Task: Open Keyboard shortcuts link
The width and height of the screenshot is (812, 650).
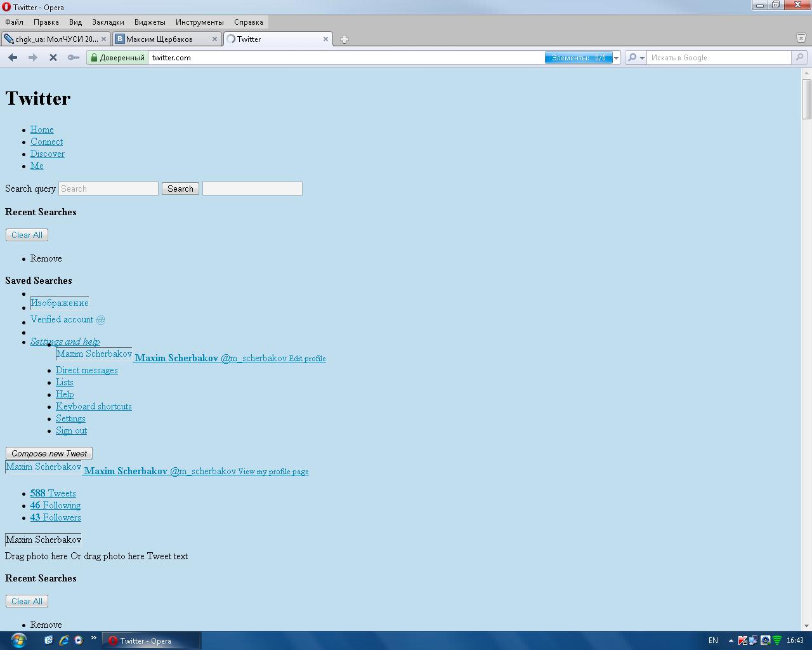Action: [x=94, y=406]
